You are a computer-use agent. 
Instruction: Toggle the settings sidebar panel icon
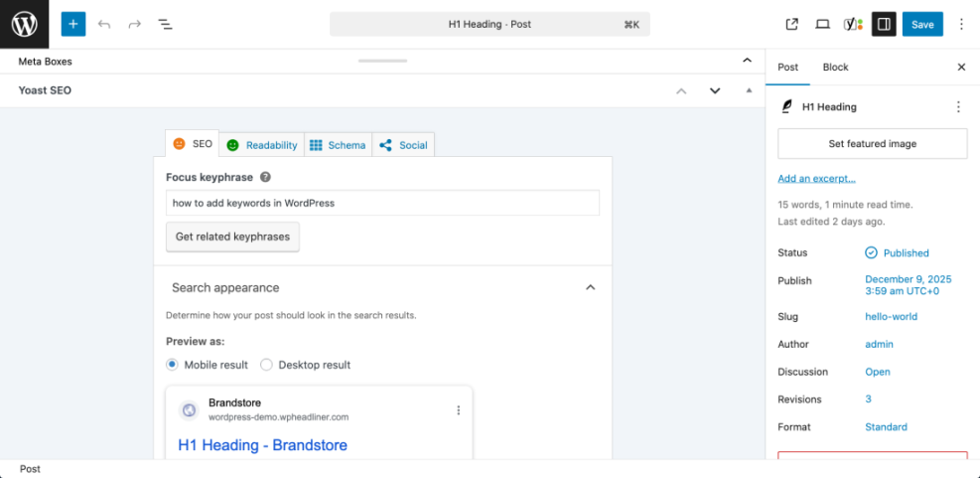[884, 25]
